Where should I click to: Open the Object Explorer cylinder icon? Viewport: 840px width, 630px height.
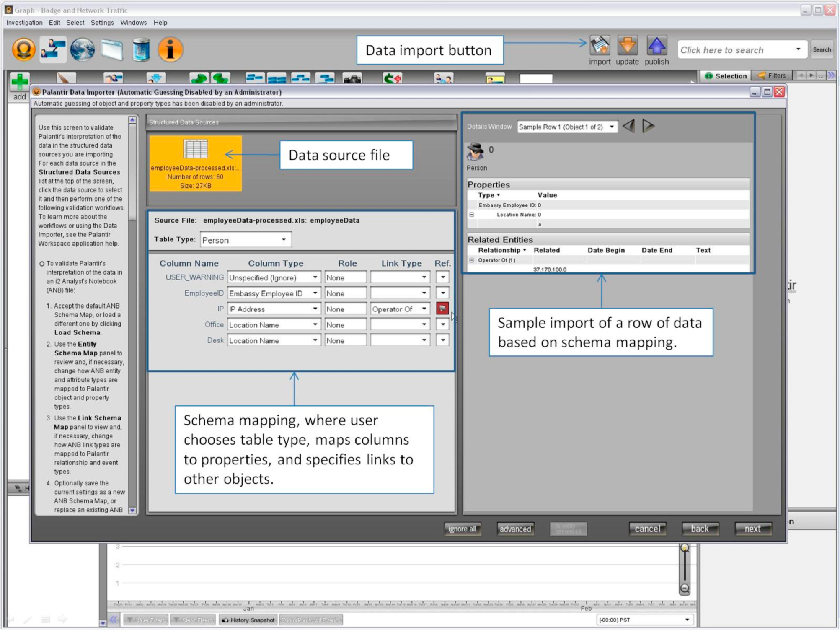[141, 49]
